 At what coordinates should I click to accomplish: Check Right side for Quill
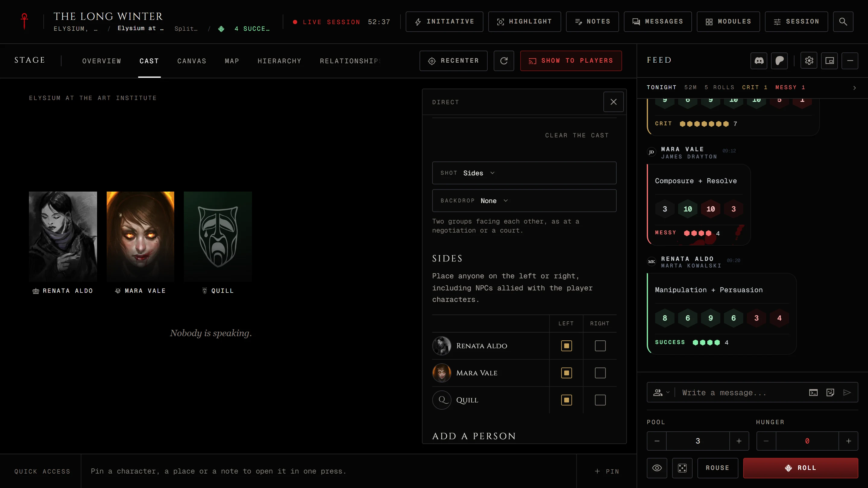[x=600, y=400]
